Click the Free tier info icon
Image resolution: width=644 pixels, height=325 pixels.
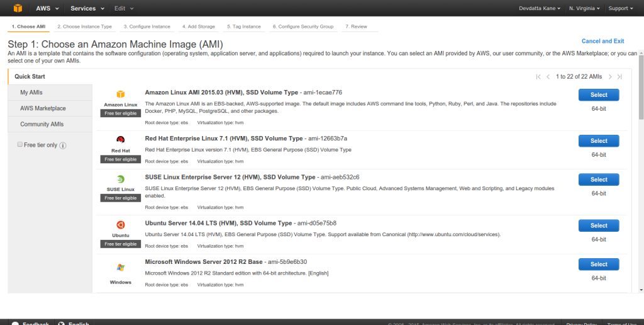[x=63, y=145]
